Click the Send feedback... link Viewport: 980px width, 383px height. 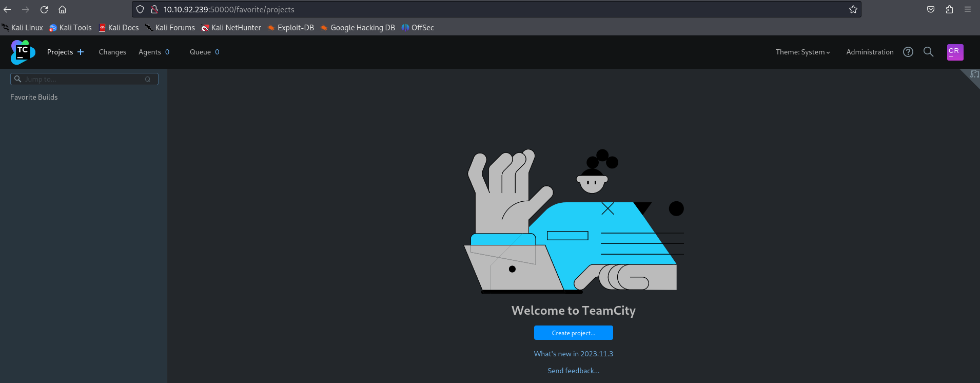click(573, 371)
